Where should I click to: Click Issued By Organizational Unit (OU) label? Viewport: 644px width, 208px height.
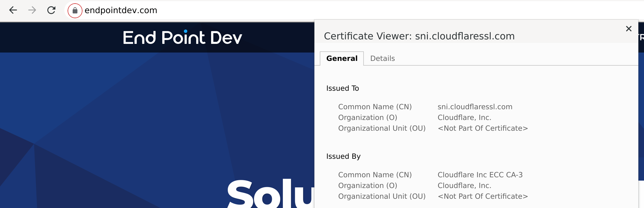[382, 196]
